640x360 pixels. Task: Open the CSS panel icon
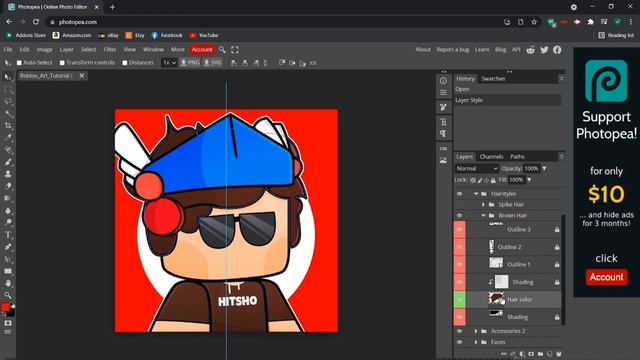tap(443, 149)
